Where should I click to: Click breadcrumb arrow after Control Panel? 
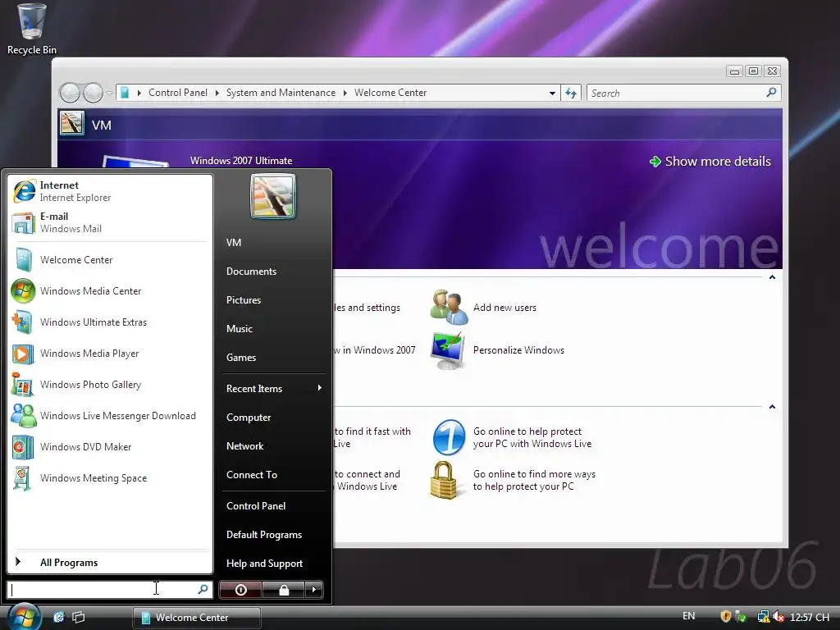[x=217, y=93]
